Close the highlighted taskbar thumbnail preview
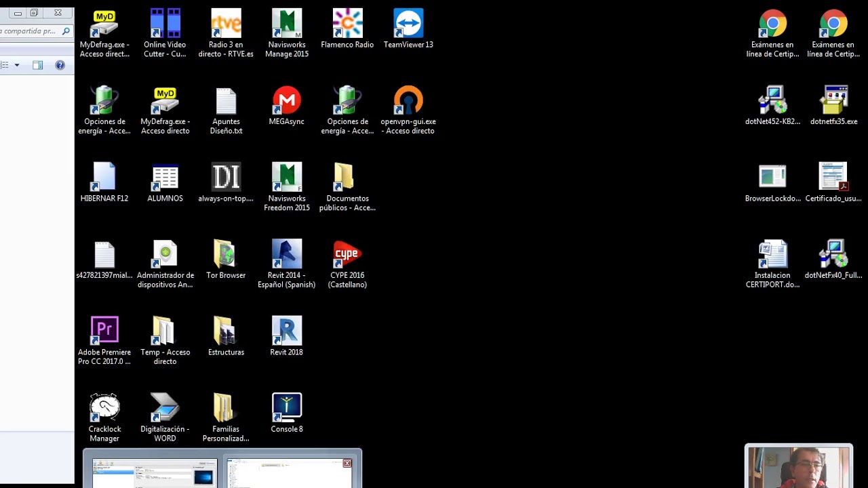 click(347, 464)
